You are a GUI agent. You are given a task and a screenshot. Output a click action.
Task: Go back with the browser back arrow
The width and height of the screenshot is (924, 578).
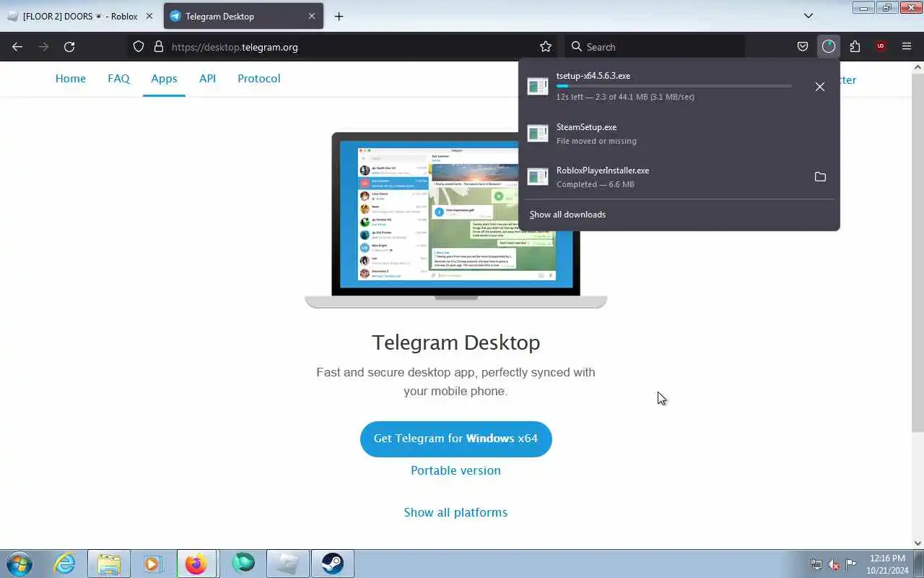17,47
